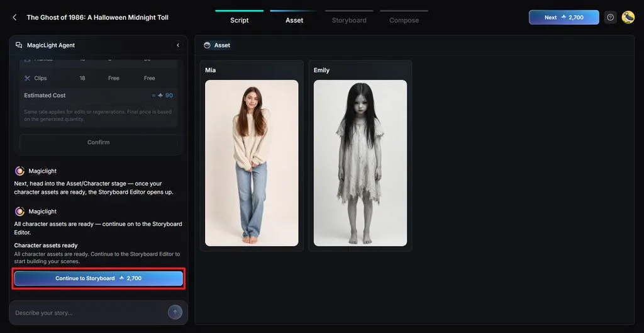The image size is (644, 333).
Task: Switch to the Script tab
Action: pyautogui.click(x=239, y=20)
